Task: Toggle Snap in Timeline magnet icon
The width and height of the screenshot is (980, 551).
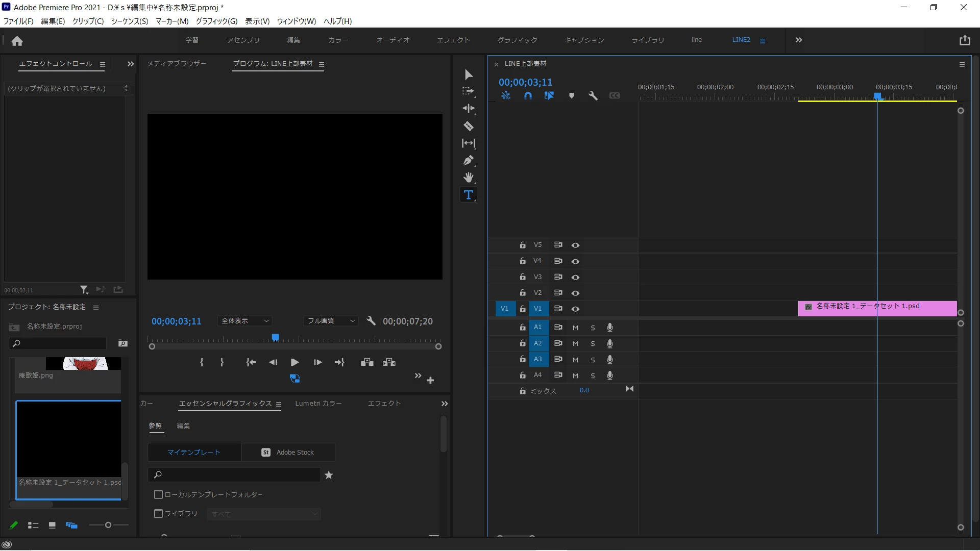Action: [528, 96]
